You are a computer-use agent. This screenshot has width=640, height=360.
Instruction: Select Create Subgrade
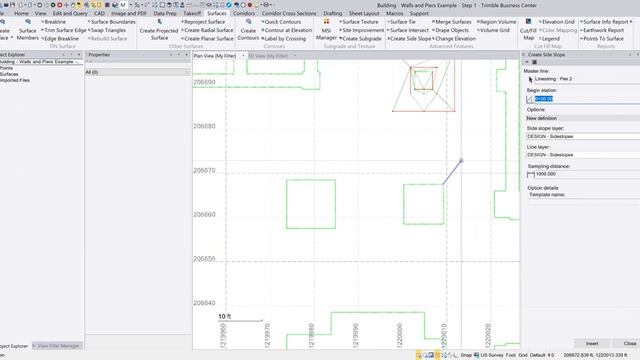pyautogui.click(x=360, y=38)
